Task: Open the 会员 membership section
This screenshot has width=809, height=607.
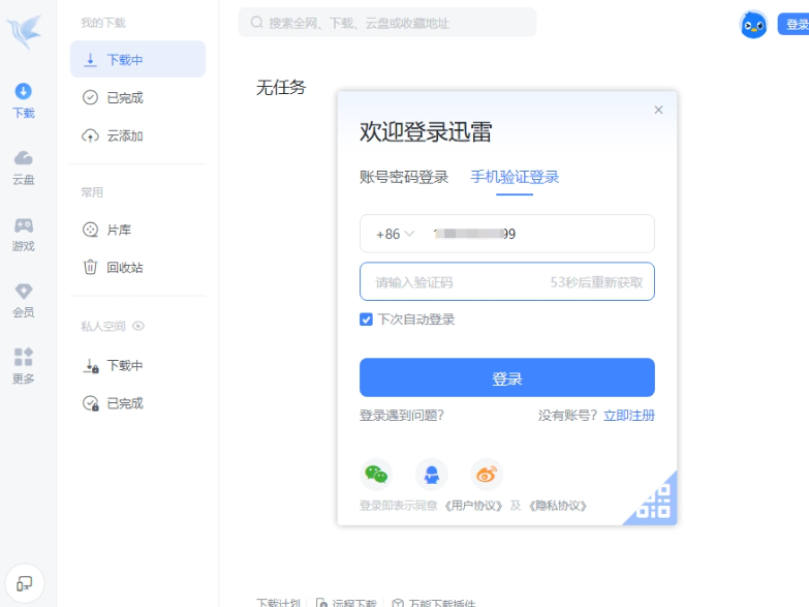Action: [23, 300]
